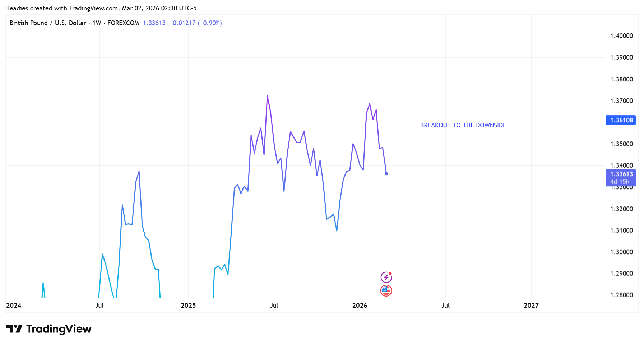The width and height of the screenshot is (644, 345).
Task: Click the −0.01217 (−0.90%) change value
Action: coord(196,23)
